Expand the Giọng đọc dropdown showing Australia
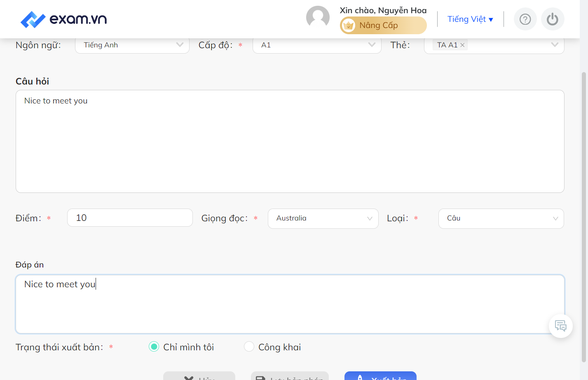This screenshot has height=380, width=588. point(323,218)
